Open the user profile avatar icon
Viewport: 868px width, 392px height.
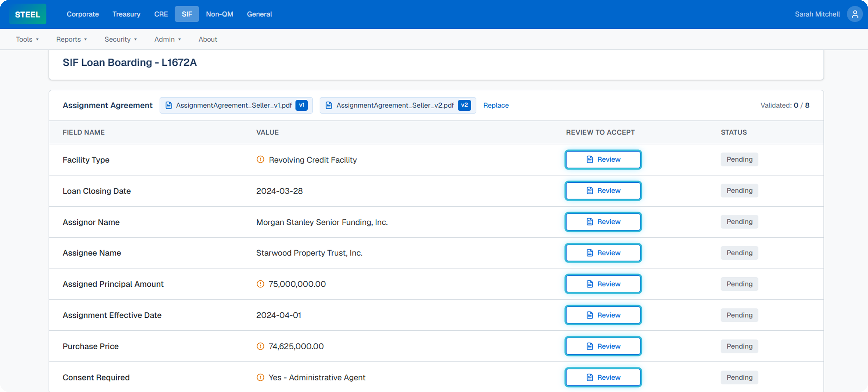[x=855, y=14]
